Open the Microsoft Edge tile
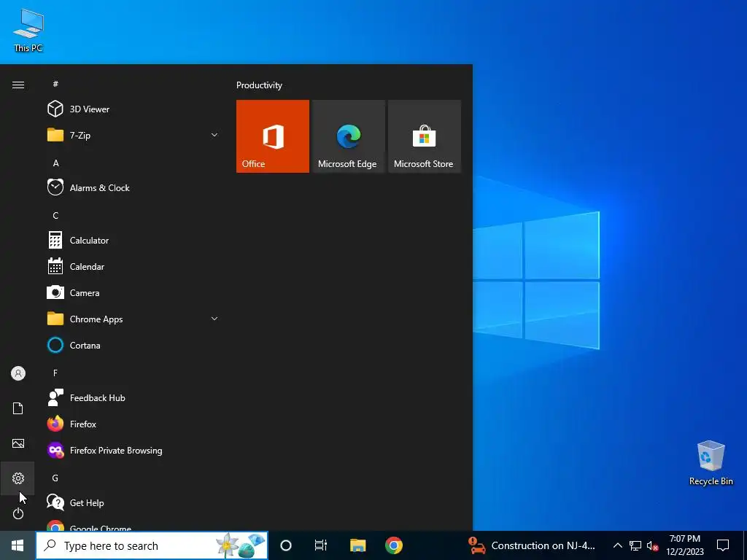747x560 pixels. point(348,136)
